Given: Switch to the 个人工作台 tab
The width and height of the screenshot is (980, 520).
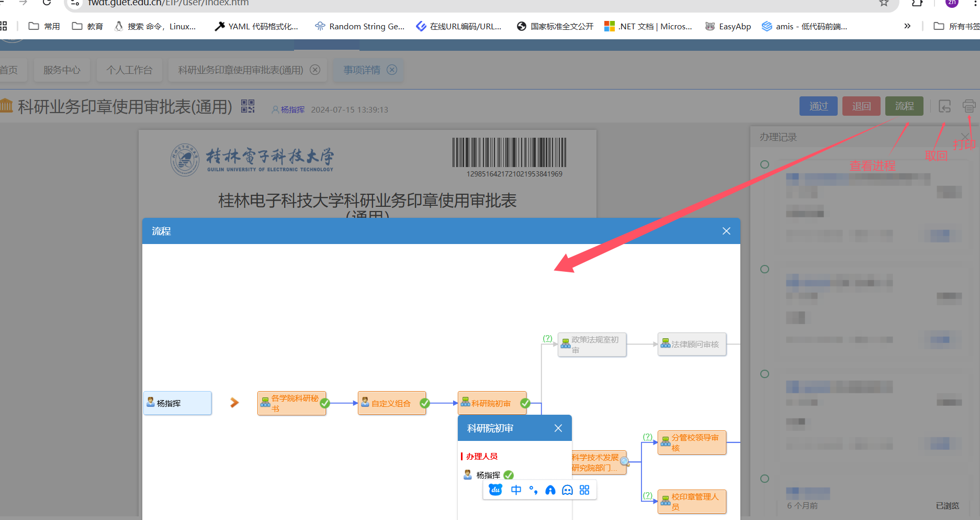Looking at the screenshot, I should tap(129, 70).
